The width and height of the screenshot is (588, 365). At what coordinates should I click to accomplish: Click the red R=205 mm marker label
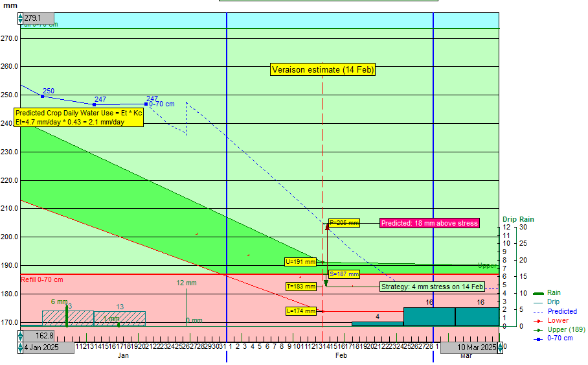(343, 223)
